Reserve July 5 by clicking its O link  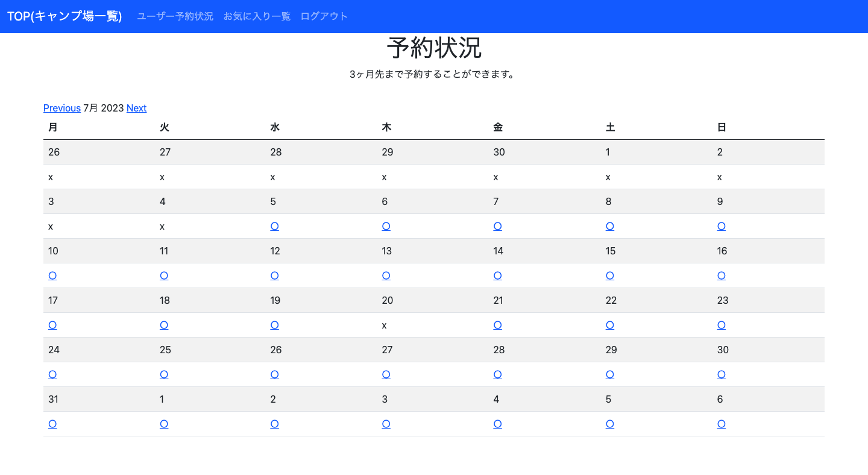point(274,226)
